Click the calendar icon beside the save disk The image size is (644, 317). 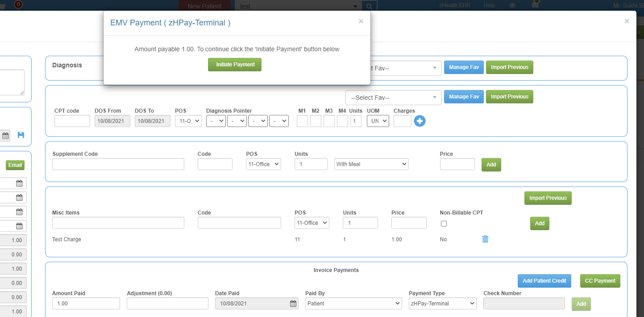pos(5,136)
